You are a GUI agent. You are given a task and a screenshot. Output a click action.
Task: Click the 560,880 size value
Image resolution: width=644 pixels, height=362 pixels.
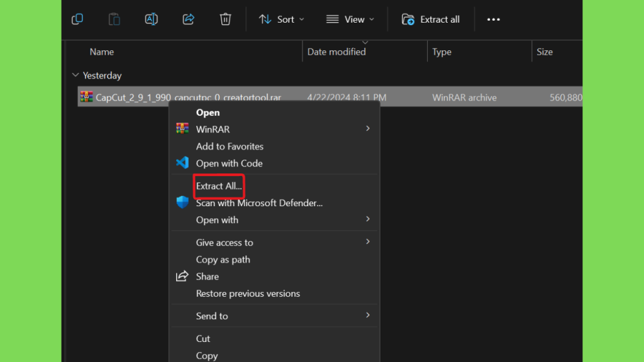click(x=566, y=97)
